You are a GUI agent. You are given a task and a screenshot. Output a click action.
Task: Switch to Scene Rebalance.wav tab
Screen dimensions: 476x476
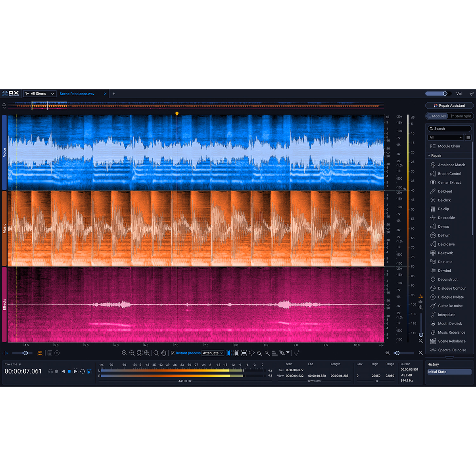[x=77, y=94]
